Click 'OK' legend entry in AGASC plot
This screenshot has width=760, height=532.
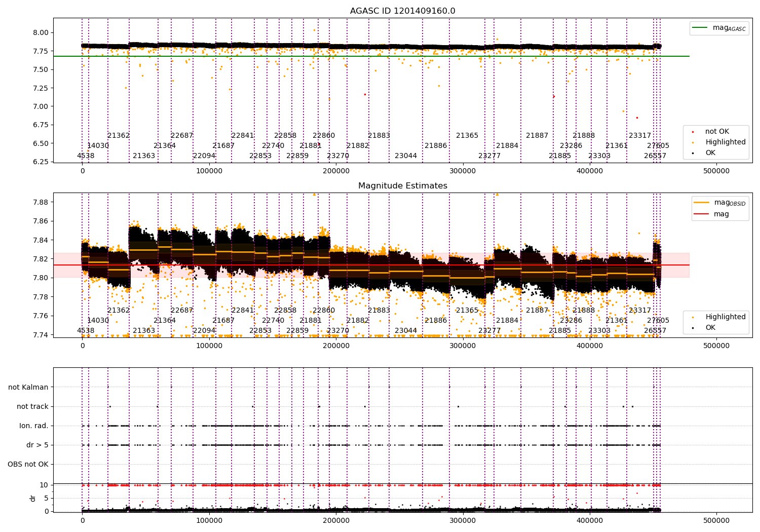tap(704, 153)
